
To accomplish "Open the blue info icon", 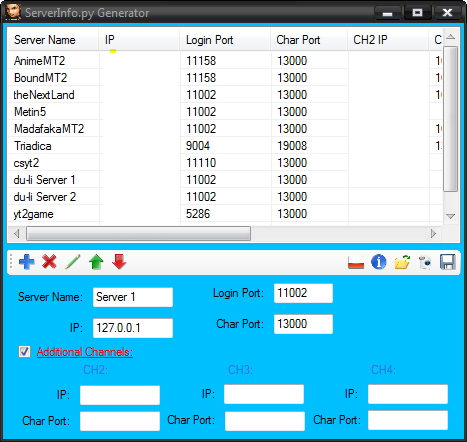I will pyautogui.click(x=379, y=262).
